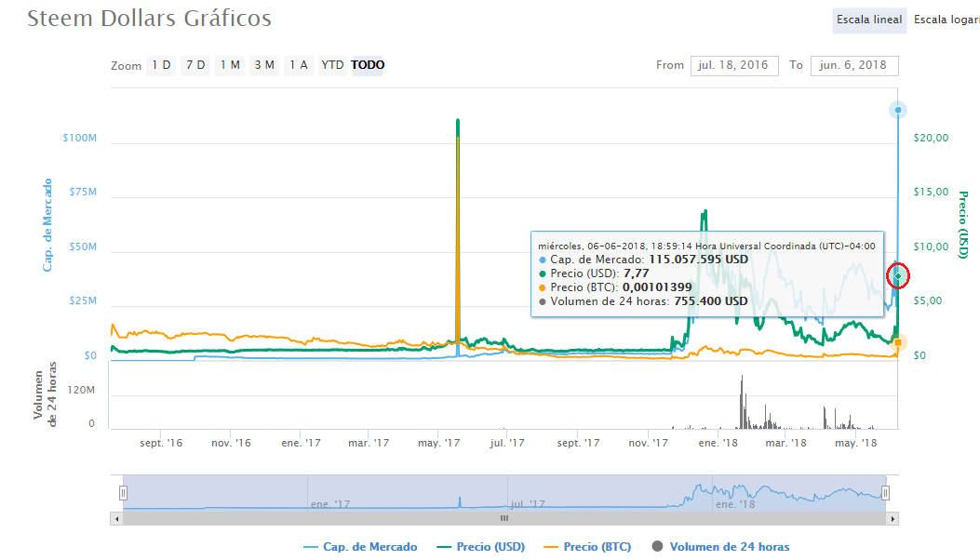This screenshot has width=980, height=560.
Task: Grab the navigator left range handle
Action: 123,493
